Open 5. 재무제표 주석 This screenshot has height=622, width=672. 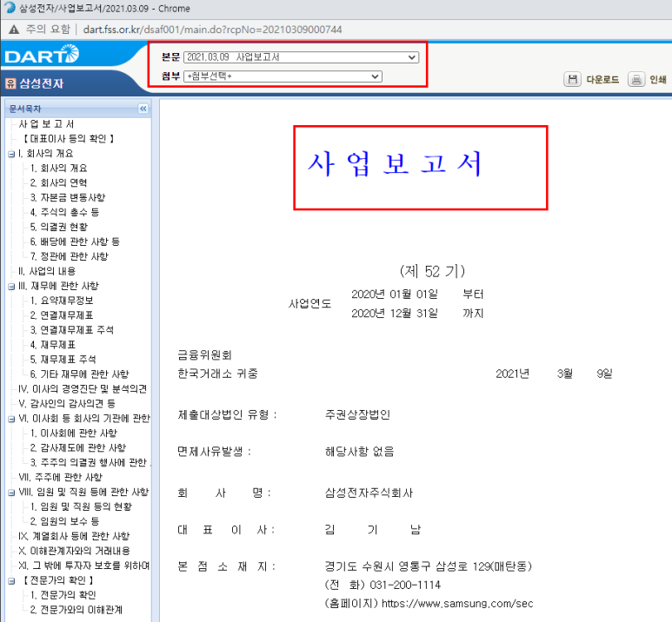(x=63, y=359)
